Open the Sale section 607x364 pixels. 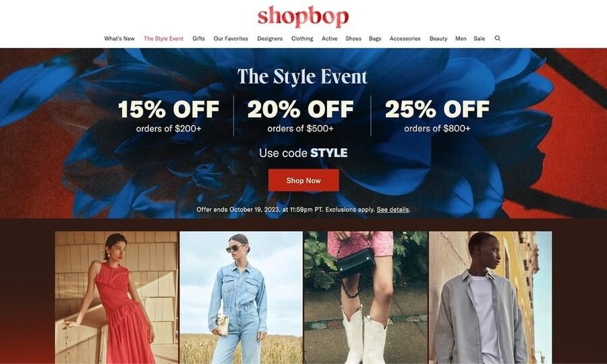(480, 38)
